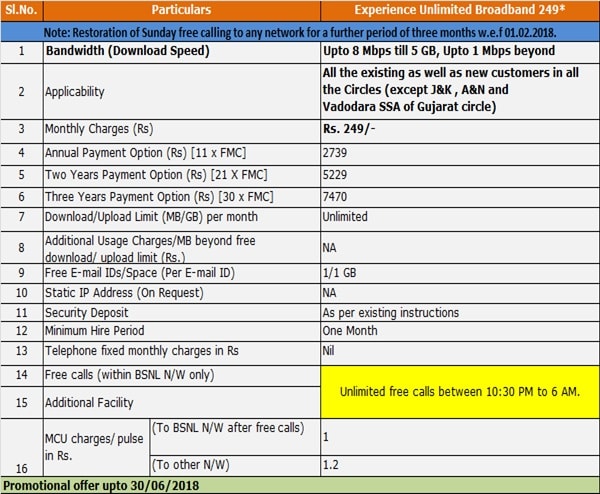Click '(To BSNL N/W after free calls)'
This screenshot has width=600, height=494.
(235, 437)
